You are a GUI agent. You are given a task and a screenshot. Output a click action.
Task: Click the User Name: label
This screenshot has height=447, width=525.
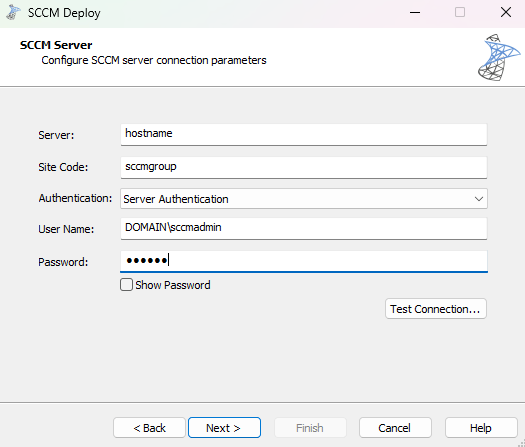coord(66,229)
